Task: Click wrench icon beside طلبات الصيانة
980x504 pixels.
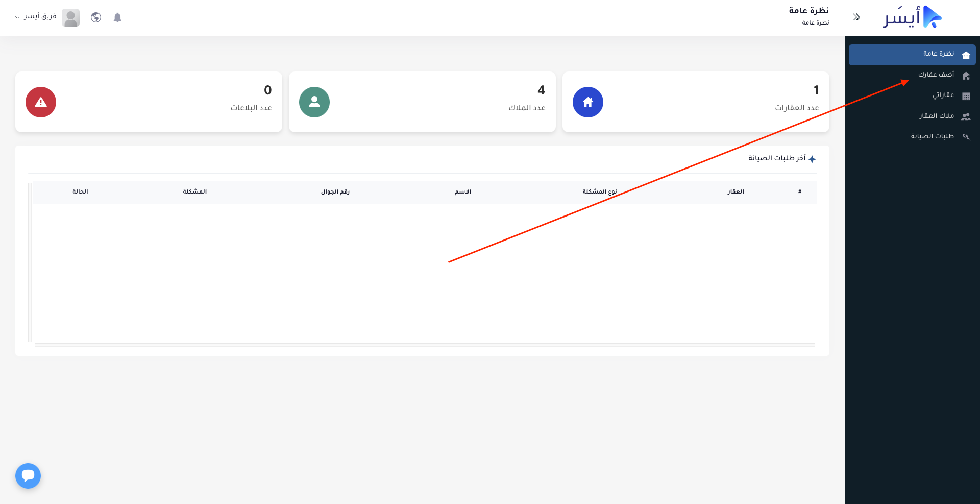Action: tap(966, 137)
